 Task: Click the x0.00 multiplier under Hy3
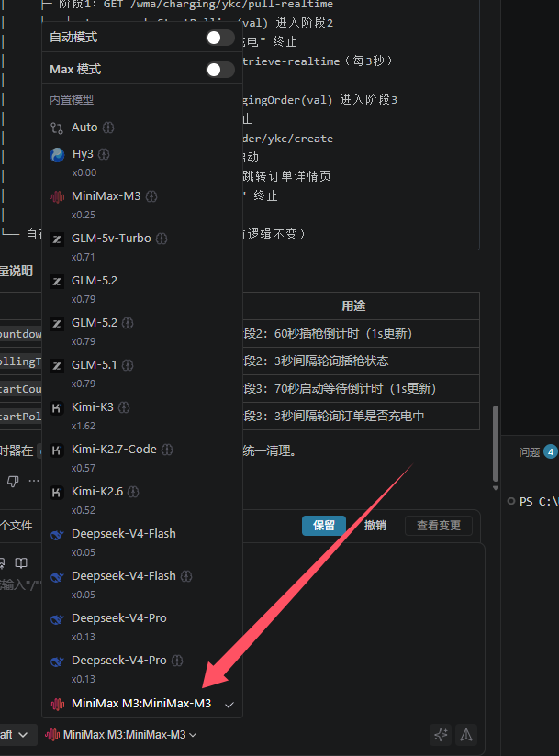tap(84, 172)
